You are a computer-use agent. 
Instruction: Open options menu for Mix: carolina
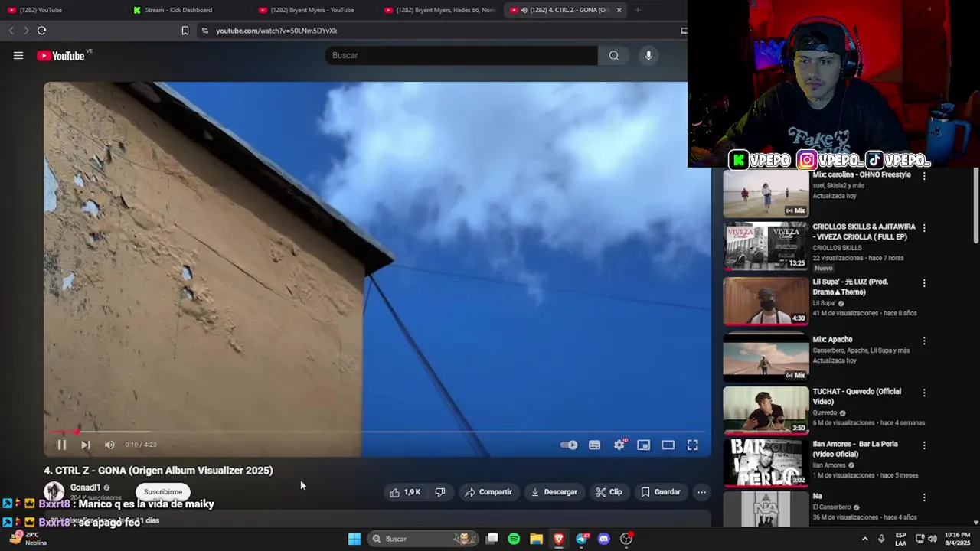pyautogui.click(x=924, y=175)
